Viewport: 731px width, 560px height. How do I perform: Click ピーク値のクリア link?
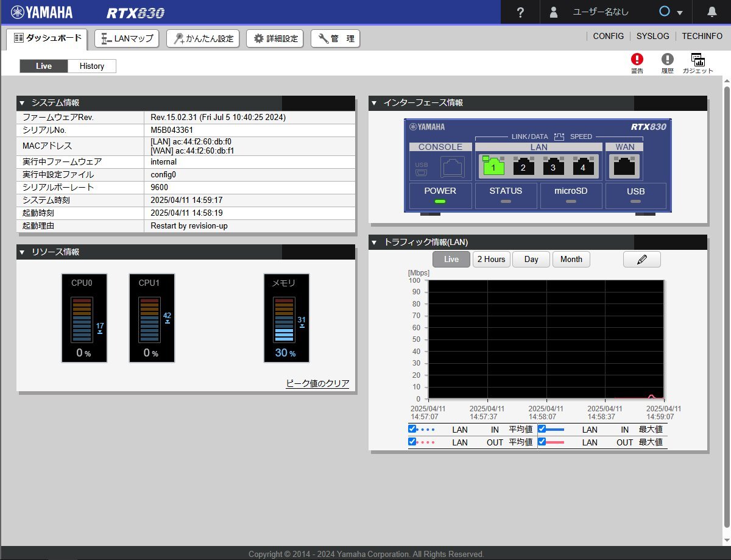[317, 383]
